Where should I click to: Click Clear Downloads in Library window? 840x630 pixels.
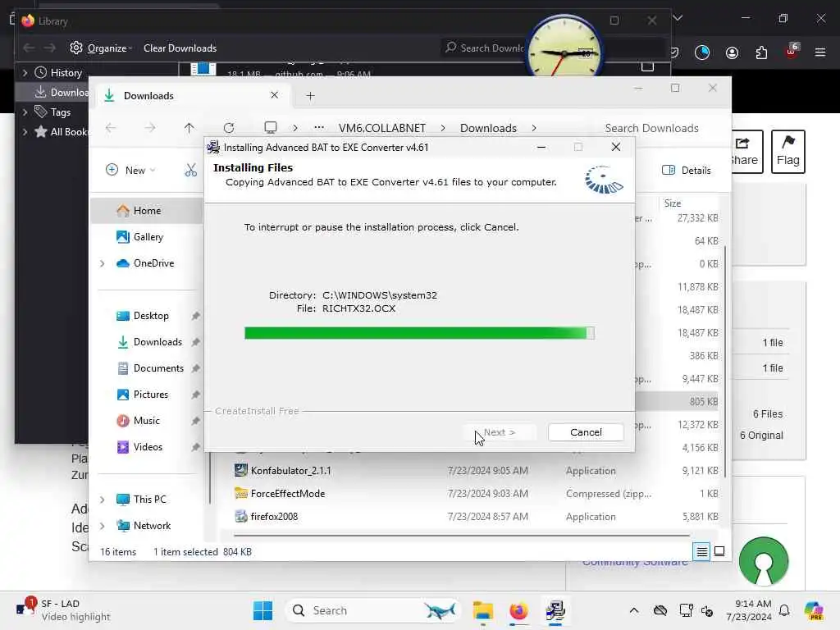(180, 48)
